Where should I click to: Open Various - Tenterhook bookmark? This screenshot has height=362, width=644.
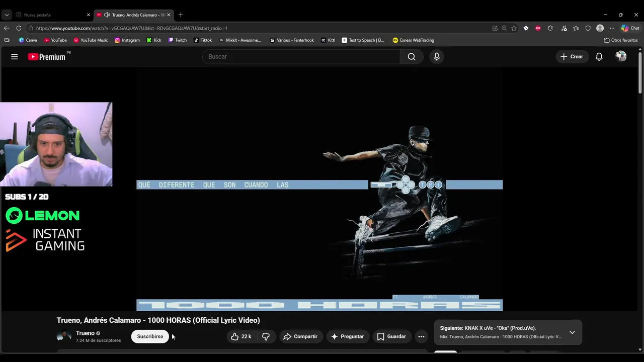(291, 40)
